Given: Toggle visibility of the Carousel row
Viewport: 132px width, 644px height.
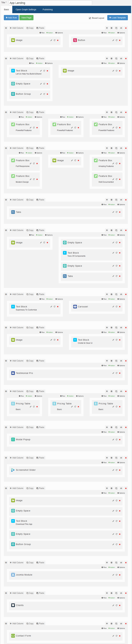Looking at the screenshot, I should (121, 294).
